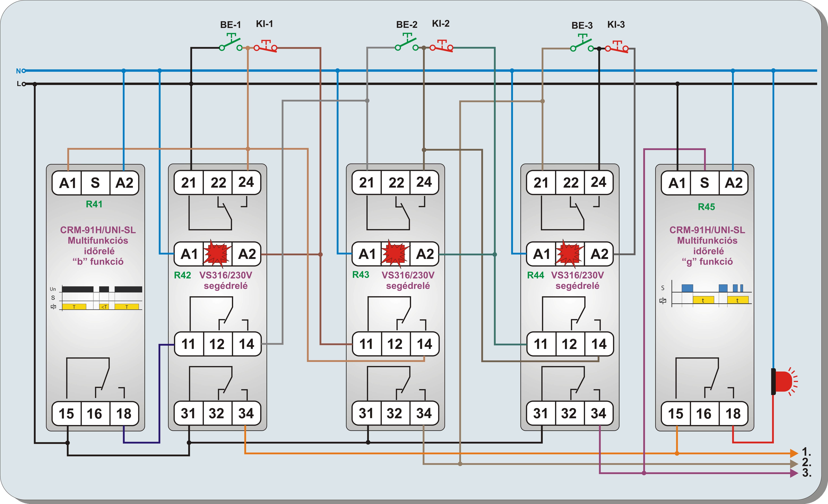The width and height of the screenshot is (828, 504).
Task: Click the red KI-3 push button switch
Action: pyautogui.click(x=617, y=46)
